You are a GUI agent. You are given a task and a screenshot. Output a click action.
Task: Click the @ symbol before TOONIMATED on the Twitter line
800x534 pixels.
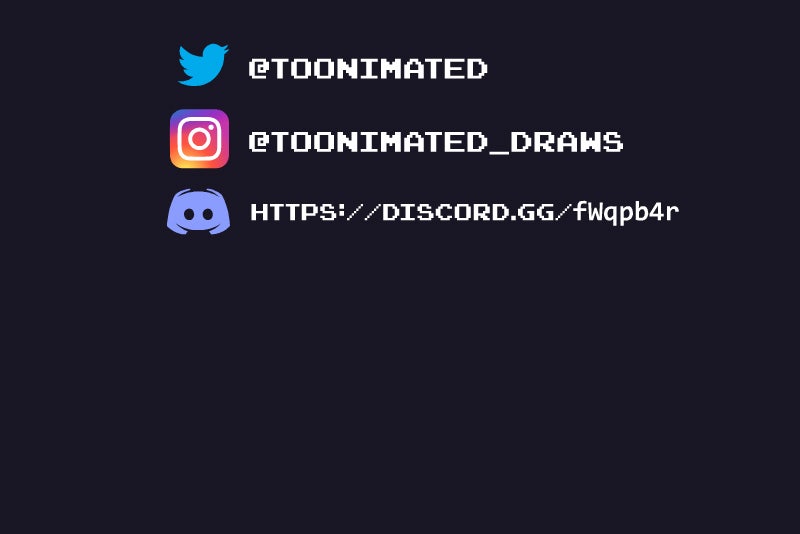pos(258,68)
